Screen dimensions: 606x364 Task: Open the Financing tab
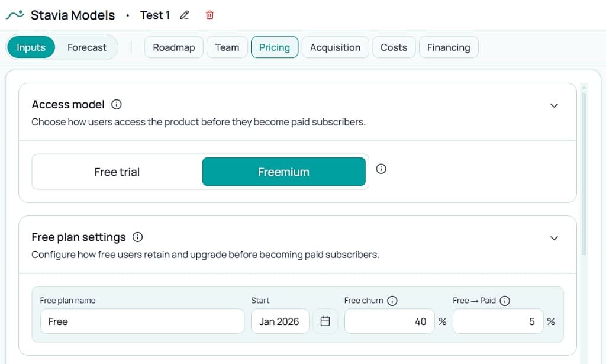pos(449,47)
